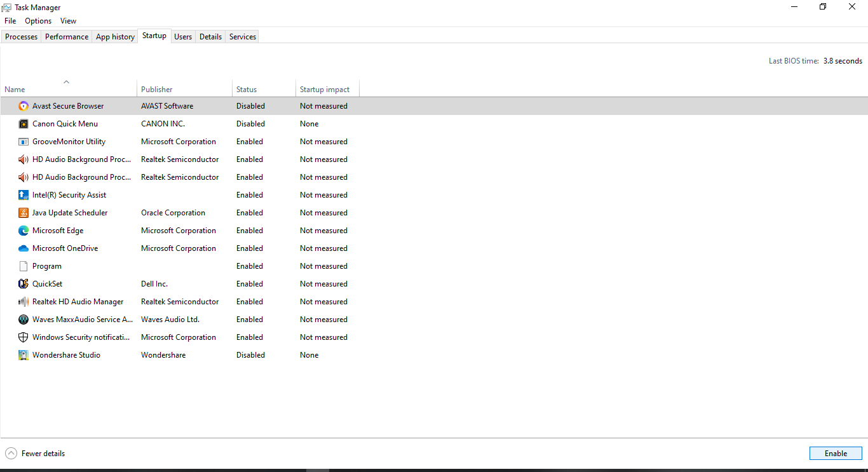Click the "3.8 seconds" BIOS time value
This screenshot has width=868, height=472.
coord(843,61)
